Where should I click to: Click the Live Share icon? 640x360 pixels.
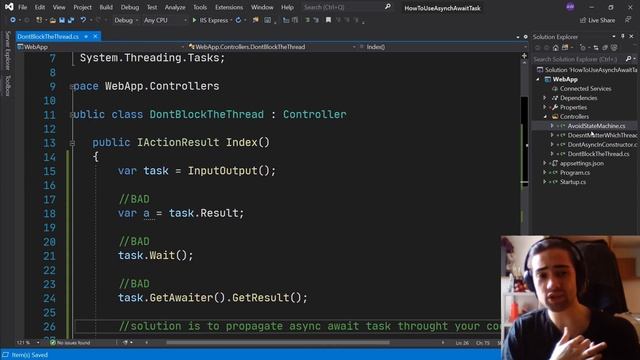coord(583,20)
